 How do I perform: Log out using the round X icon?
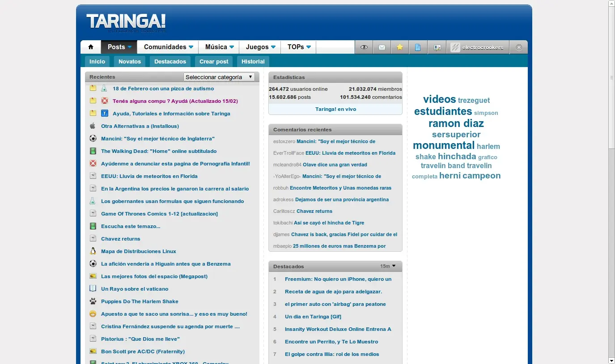(519, 47)
